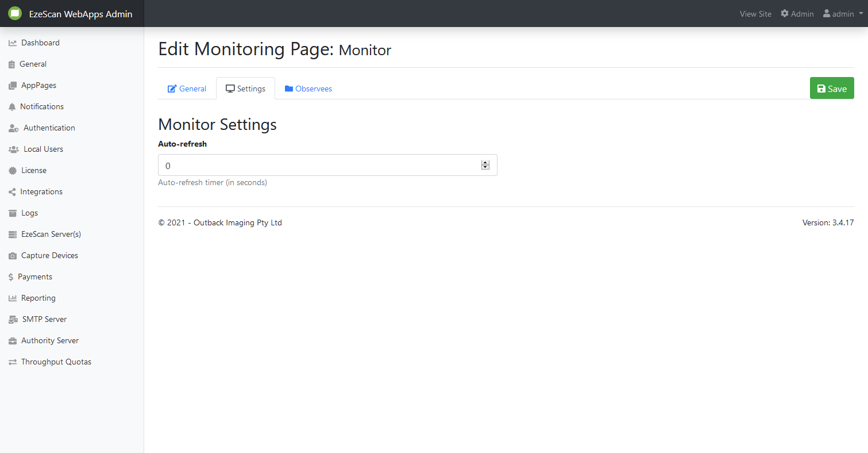The height and width of the screenshot is (453, 868).
Task: Click the Payments dollar sign icon
Action: 11,277
